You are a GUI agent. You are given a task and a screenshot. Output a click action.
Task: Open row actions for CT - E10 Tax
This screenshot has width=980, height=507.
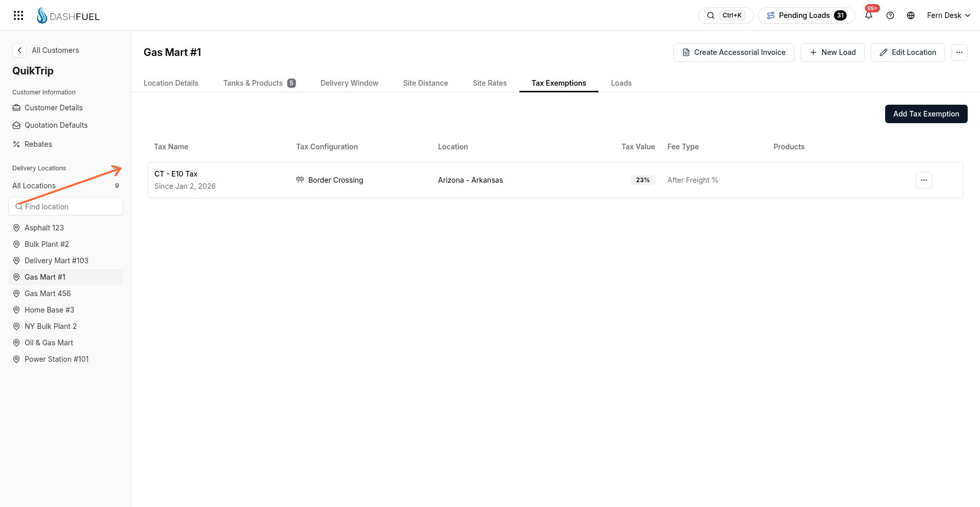(x=924, y=180)
